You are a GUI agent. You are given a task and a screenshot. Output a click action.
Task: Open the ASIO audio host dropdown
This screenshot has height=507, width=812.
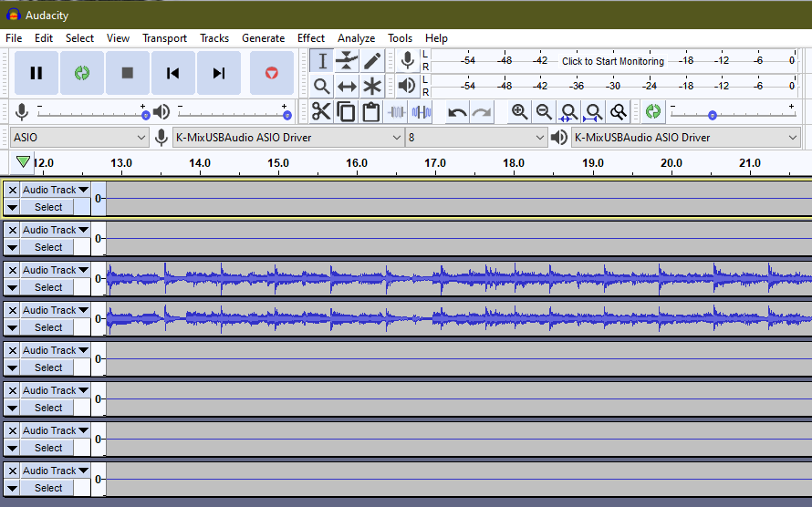tap(79, 138)
